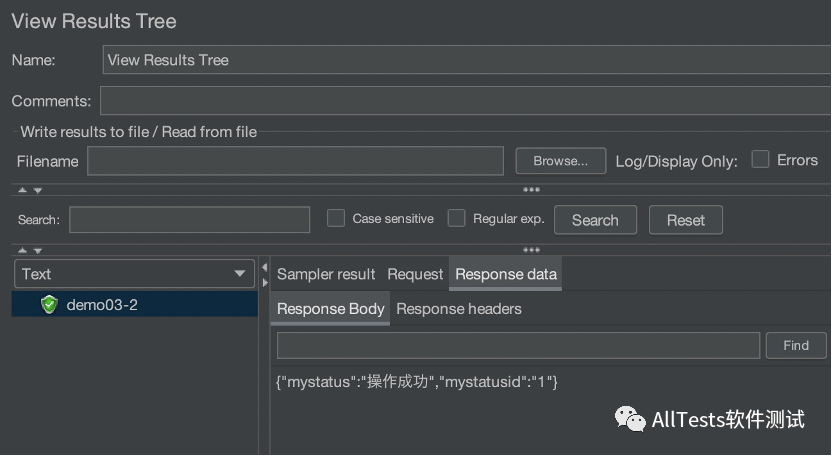
Task: Click the Browse... button
Action: coord(561,161)
